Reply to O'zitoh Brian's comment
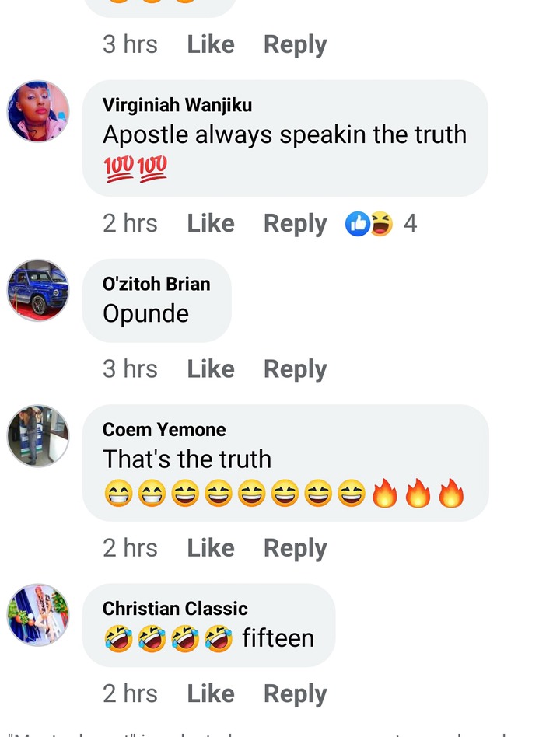The height and width of the screenshot is (737, 560). pyautogui.click(x=295, y=369)
